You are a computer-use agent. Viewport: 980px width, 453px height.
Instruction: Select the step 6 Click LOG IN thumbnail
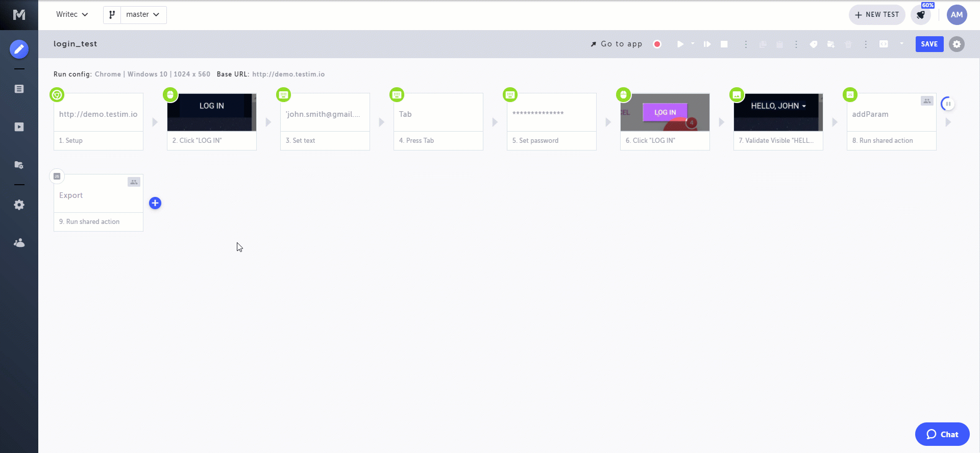pyautogui.click(x=665, y=112)
